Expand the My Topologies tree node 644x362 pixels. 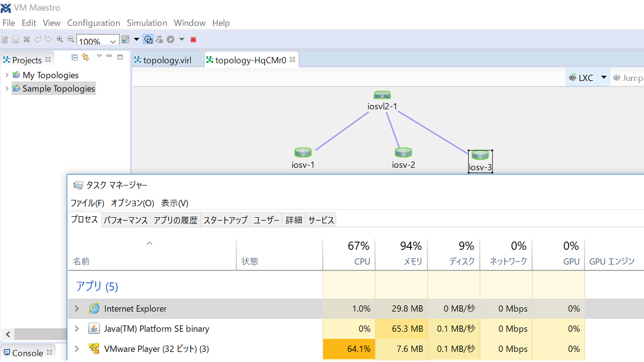tap(7, 75)
